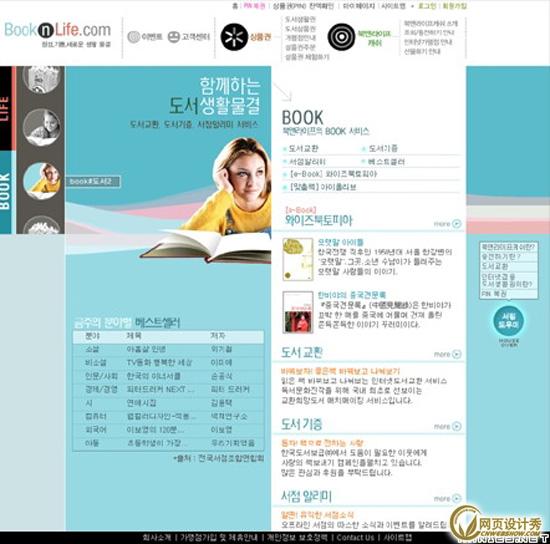Select the child portrait circle thumbnail
This screenshot has width=550, height=544.
[42, 127]
